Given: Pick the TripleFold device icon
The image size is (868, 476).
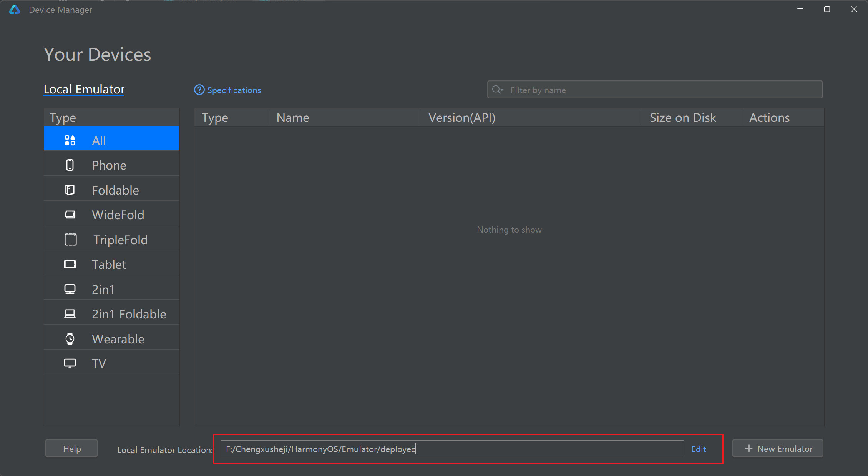Looking at the screenshot, I should 71,240.
